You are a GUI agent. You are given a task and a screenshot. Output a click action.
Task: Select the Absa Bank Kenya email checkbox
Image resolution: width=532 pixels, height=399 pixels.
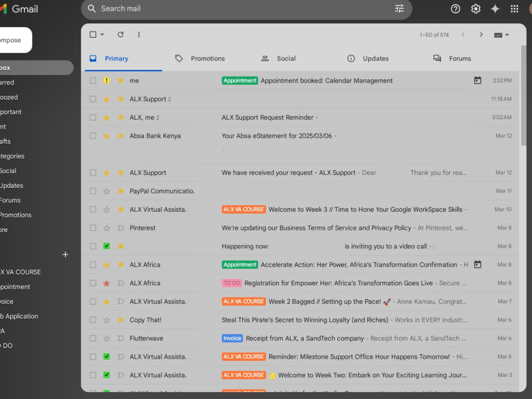pyautogui.click(x=93, y=136)
